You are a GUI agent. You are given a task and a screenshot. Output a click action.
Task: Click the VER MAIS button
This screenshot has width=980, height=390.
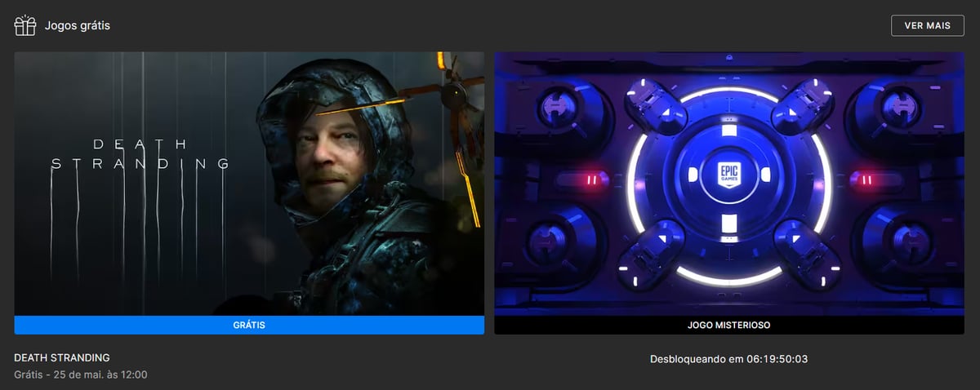coord(928,25)
